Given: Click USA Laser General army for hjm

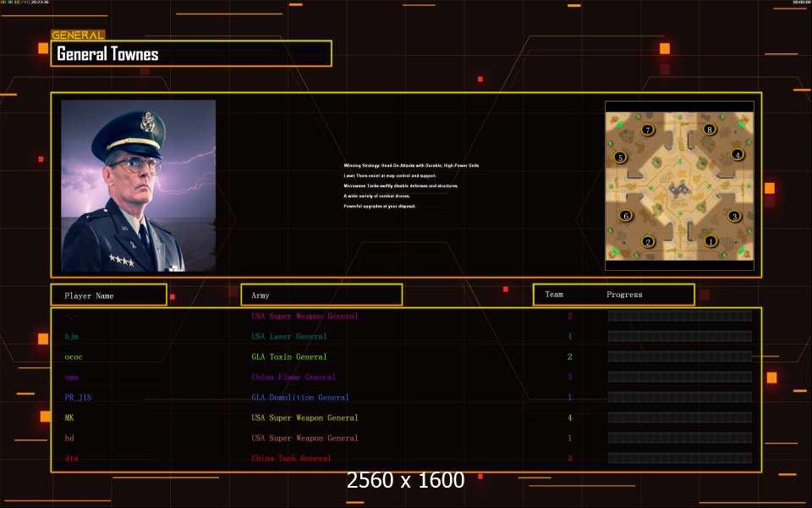Looking at the screenshot, I should 289,336.
